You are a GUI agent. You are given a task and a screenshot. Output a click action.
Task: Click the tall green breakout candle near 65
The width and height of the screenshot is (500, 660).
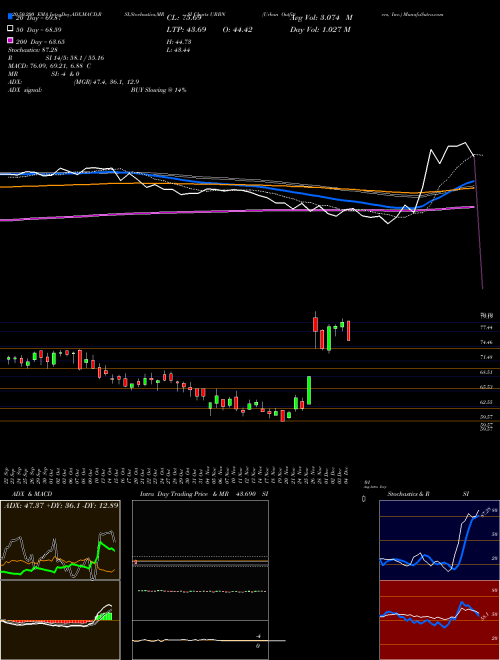coord(309,391)
